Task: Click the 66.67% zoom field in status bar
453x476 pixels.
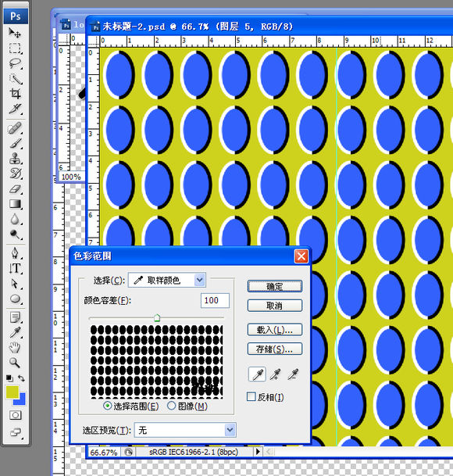Action: [x=104, y=453]
